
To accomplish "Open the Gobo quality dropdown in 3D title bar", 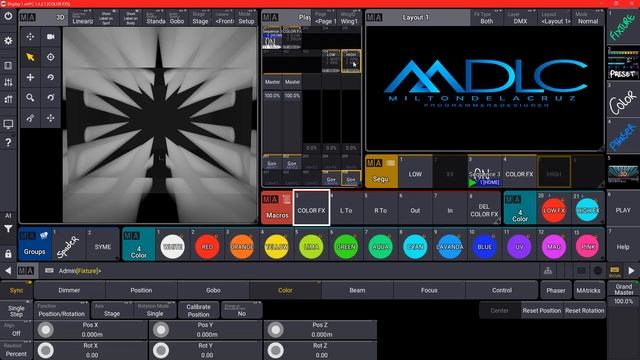I will [x=177, y=18].
